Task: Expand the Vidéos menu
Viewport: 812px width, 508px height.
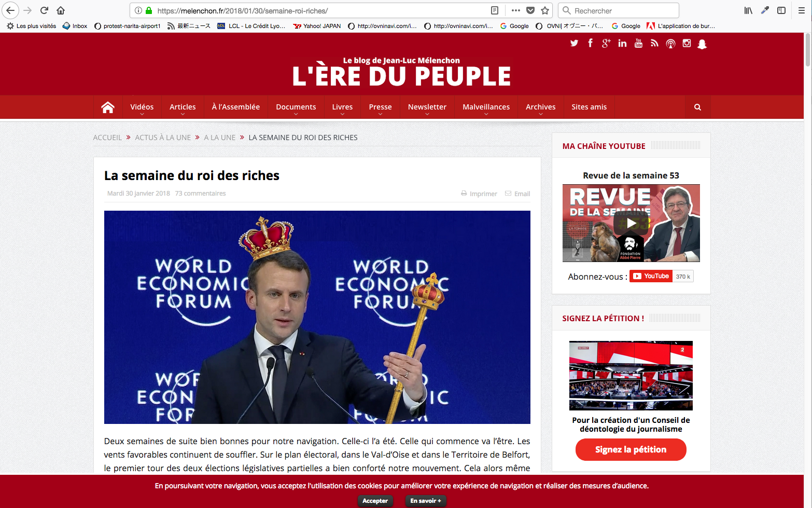Action: [142, 107]
